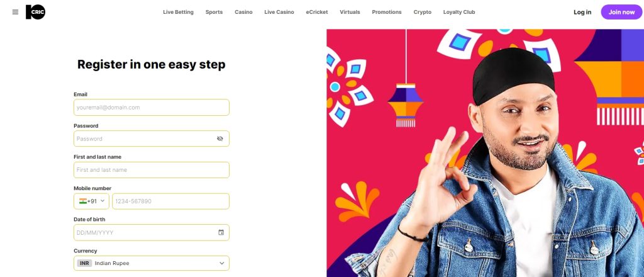
Task: Open the Indian Rupee currency dropdown
Action: 152,263
